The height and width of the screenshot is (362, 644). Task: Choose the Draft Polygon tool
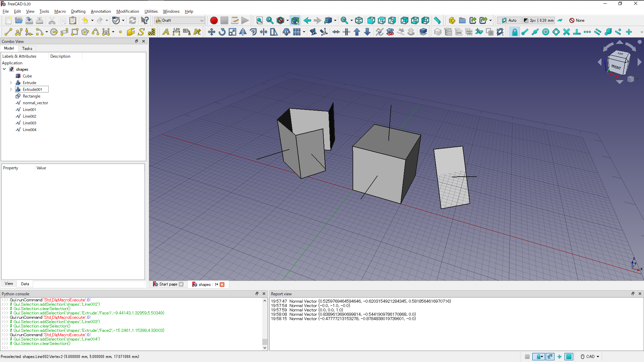[85, 32]
